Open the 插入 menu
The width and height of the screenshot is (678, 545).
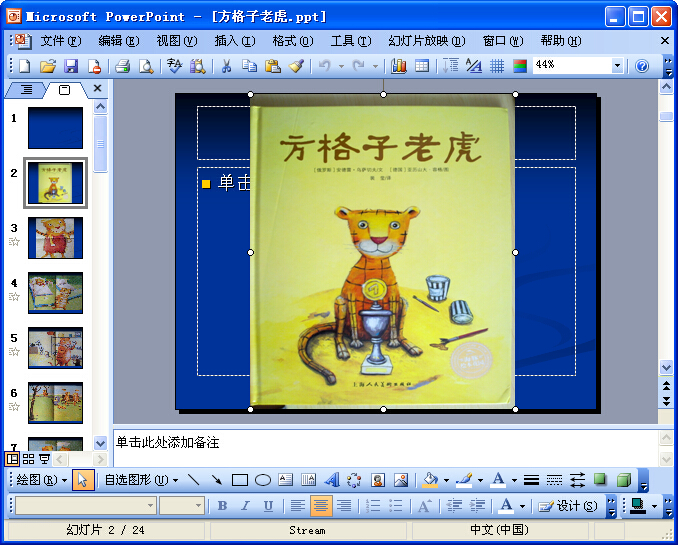tap(235, 41)
